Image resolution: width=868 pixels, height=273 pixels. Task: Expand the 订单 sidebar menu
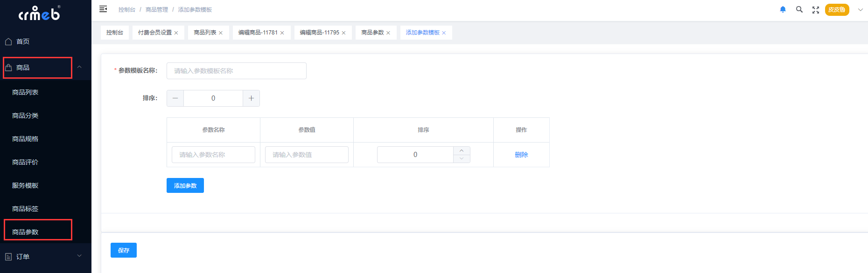(79, 256)
